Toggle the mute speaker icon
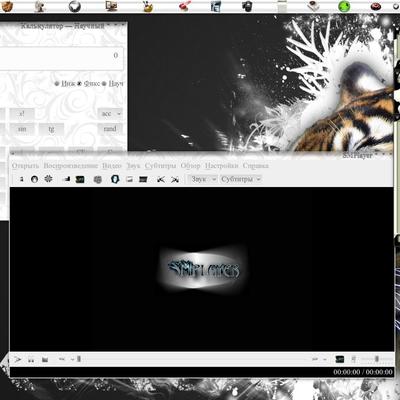The width and height of the screenshot is (400, 400). pos(354,359)
